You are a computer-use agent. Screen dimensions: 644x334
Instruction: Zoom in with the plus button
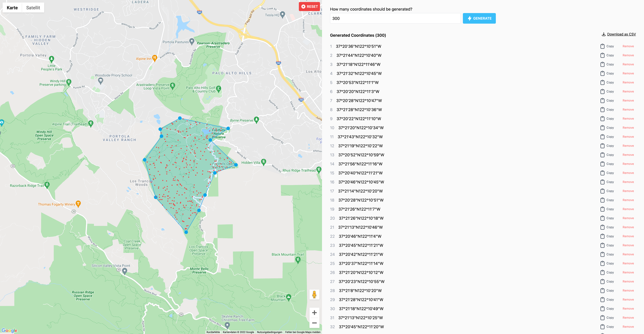[x=314, y=313]
